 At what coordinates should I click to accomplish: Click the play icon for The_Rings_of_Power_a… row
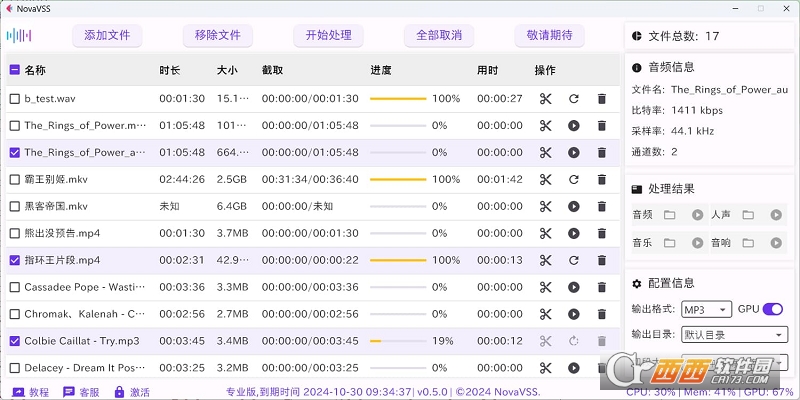coord(574,153)
